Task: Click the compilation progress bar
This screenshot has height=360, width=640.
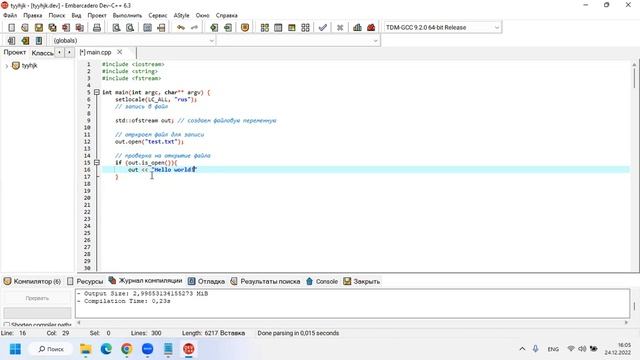Action: click(37, 313)
